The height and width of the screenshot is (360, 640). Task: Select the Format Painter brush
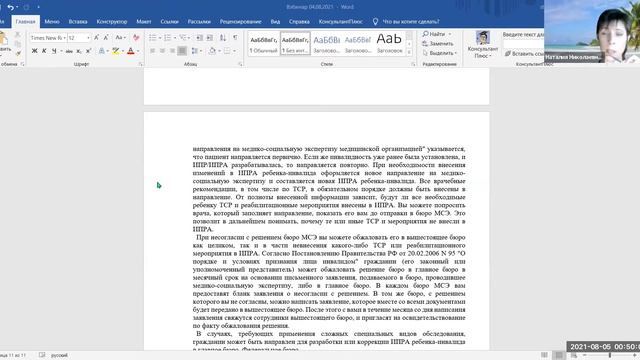(x=18, y=53)
